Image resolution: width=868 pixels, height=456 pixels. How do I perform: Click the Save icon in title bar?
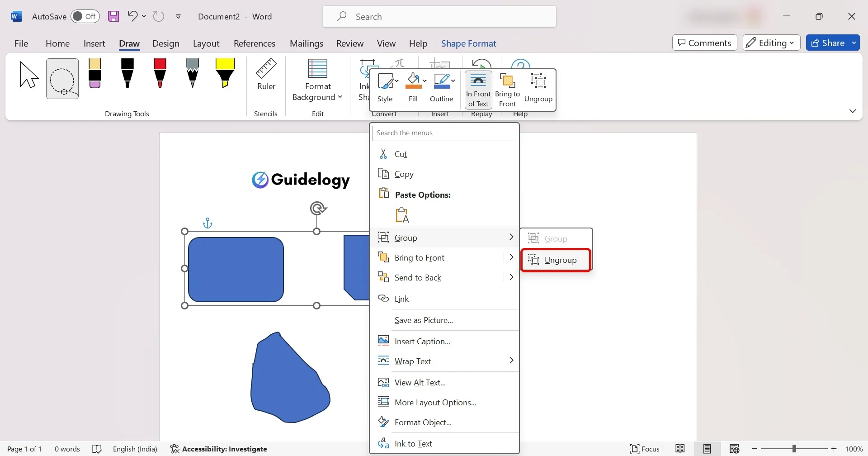[113, 17]
